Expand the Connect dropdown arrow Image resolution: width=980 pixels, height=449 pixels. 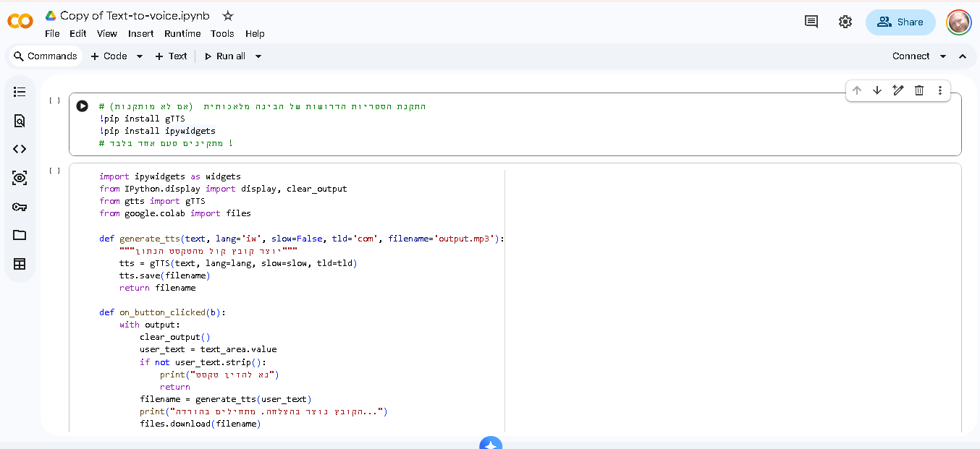943,56
